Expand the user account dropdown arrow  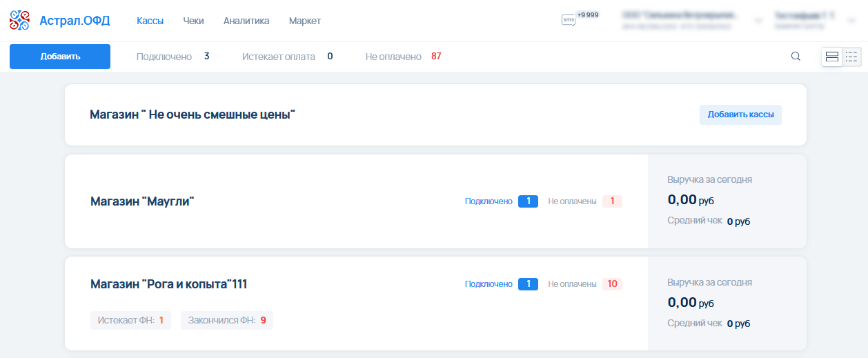851,21
